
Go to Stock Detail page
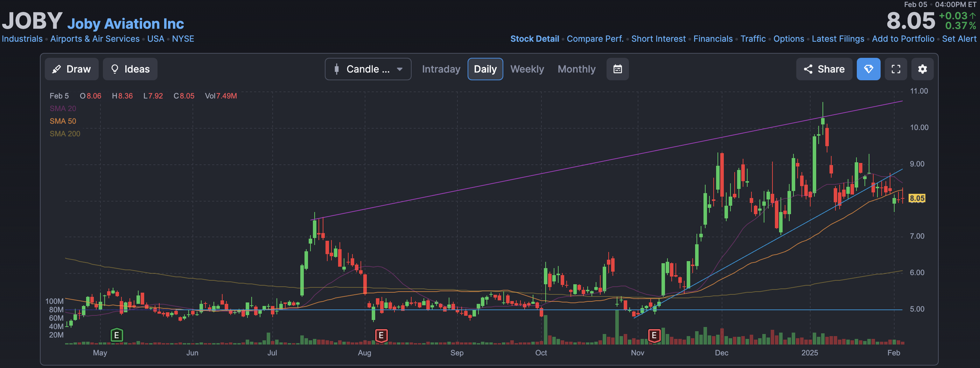click(x=534, y=39)
